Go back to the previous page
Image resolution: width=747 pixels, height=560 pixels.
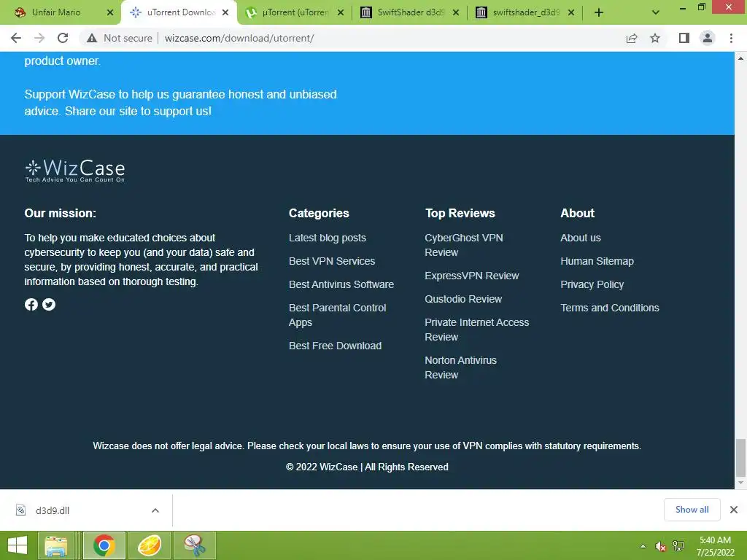pos(16,38)
